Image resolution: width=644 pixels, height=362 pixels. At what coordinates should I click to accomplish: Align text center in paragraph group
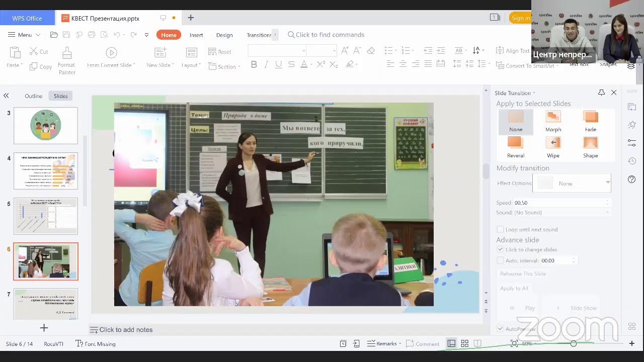tap(403, 64)
